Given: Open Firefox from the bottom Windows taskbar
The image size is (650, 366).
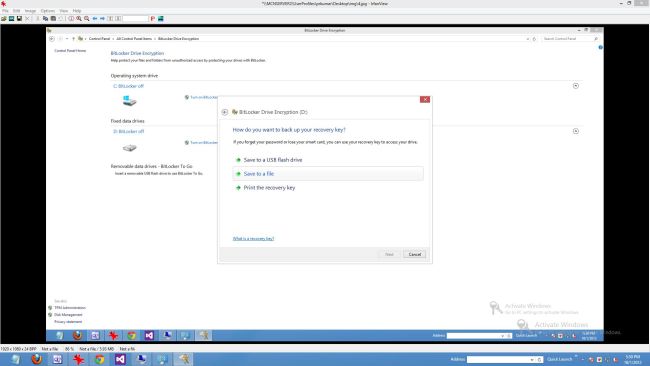Looking at the screenshot, I should point(37,359).
